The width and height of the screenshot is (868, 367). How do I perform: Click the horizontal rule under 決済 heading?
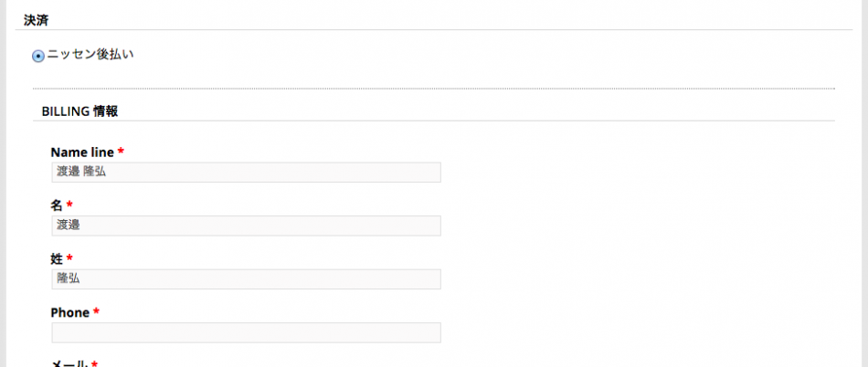pyautogui.click(x=434, y=30)
